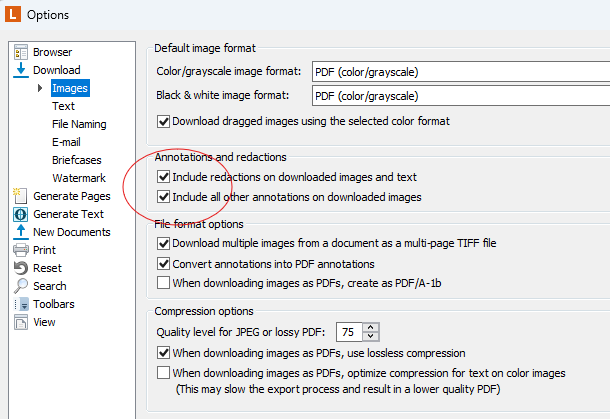Click the View page icon
Image resolution: width=610 pixels, height=419 pixels.
[x=21, y=322]
